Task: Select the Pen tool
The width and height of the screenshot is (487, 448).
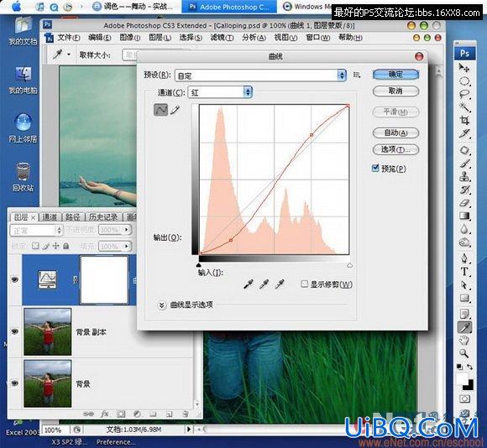Action: (464, 258)
